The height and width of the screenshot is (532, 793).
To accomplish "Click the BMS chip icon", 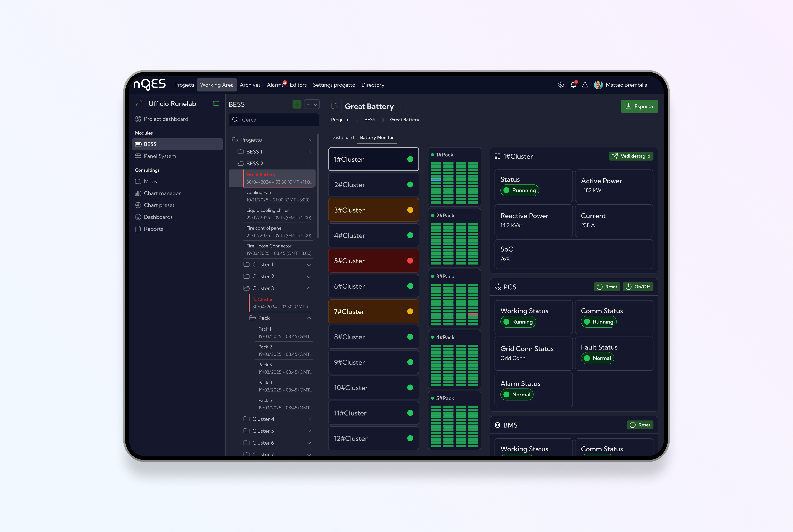I will 497,425.
